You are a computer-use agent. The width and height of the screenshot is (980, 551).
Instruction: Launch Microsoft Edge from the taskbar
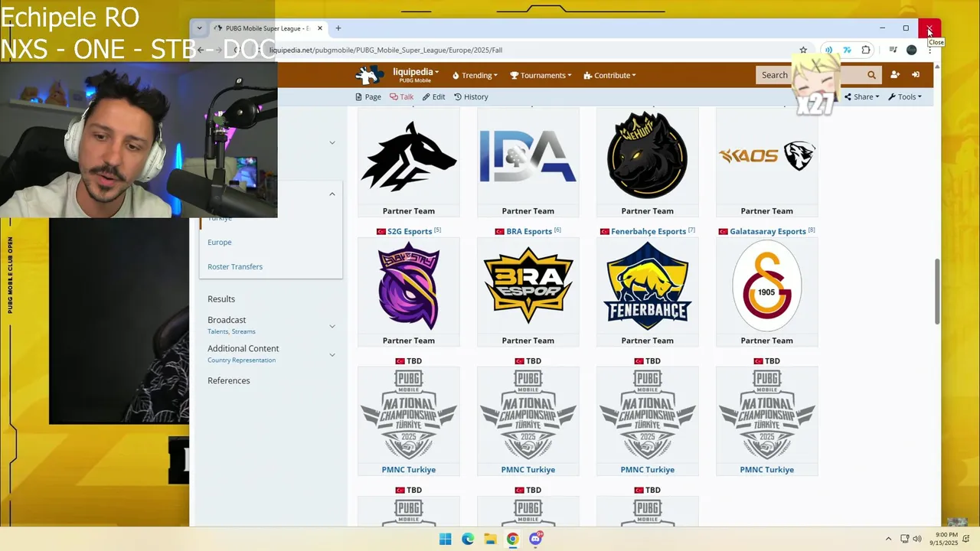pos(468,539)
